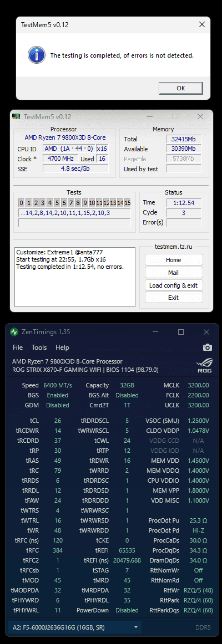The image size is (222, 644).
Task: Click the Cmd2T 1T value
Action: (127, 405)
